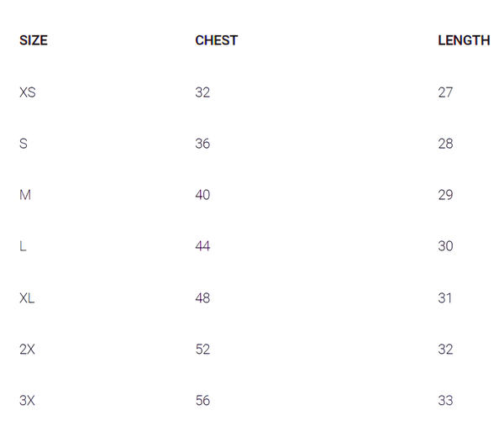Select the XL size cell
The height and width of the screenshot is (442, 504).
click(27, 298)
